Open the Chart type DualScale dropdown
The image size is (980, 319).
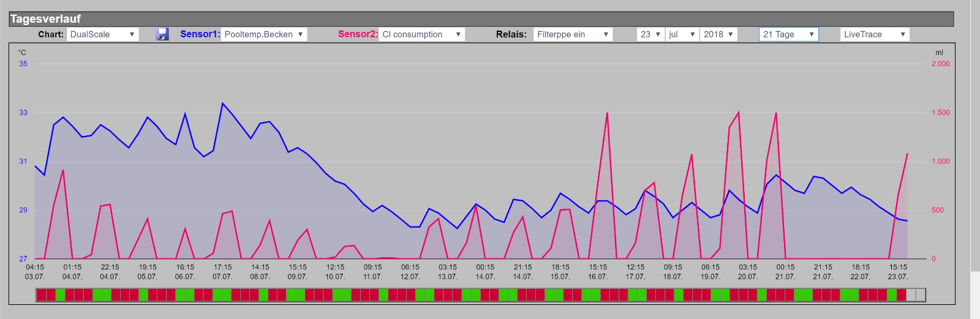tap(103, 34)
